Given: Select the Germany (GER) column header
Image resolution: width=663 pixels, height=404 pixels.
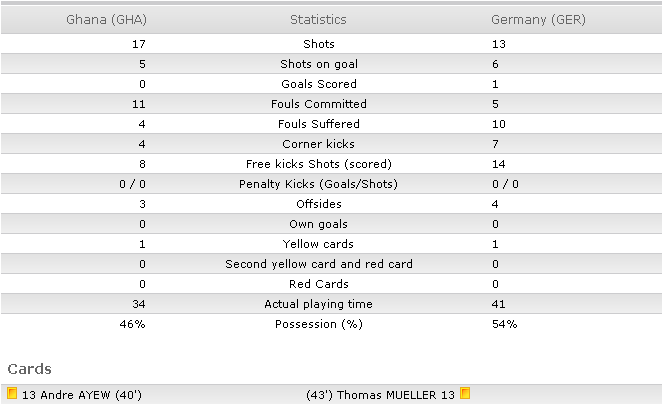Looking at the screenshot, I should click(x=538, y=19).
